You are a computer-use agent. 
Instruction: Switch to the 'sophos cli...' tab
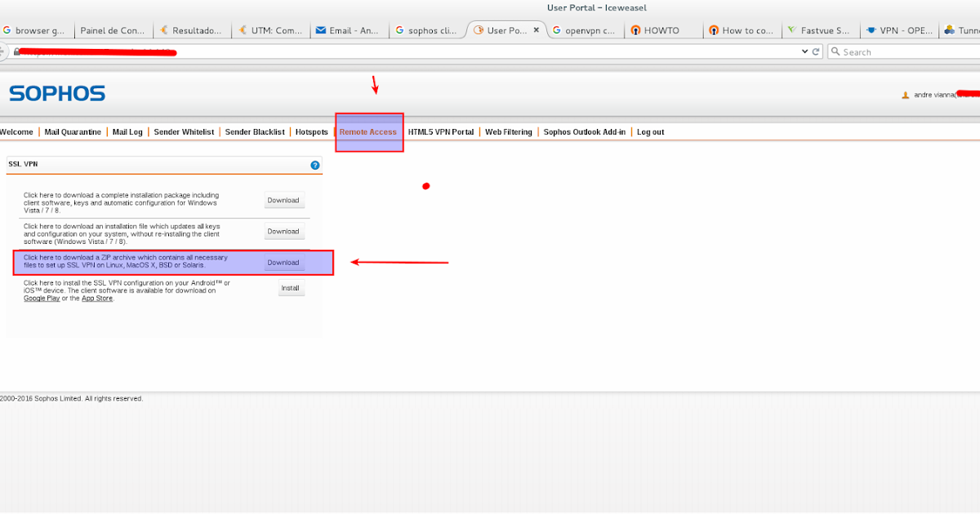pos(427,30)
